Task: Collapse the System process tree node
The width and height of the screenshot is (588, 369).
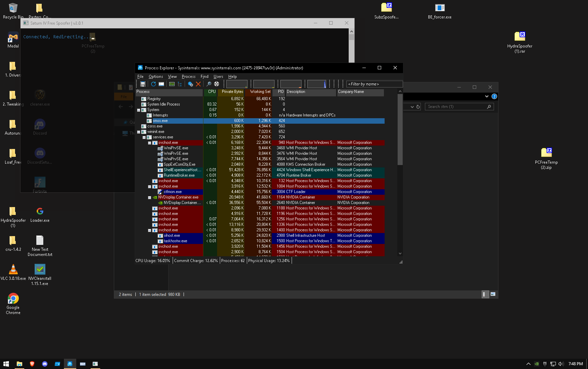Action: tap(138, 110)
